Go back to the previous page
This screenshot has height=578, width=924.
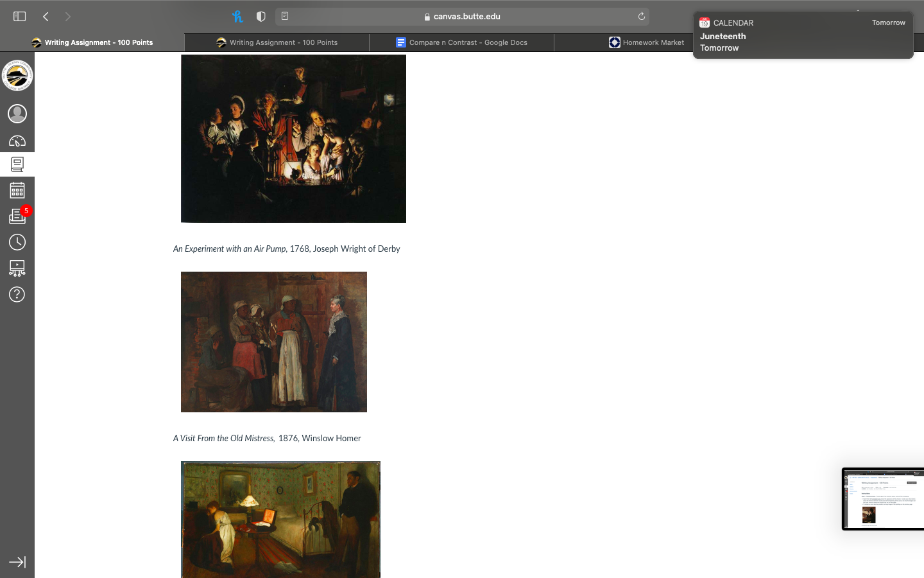46,17
